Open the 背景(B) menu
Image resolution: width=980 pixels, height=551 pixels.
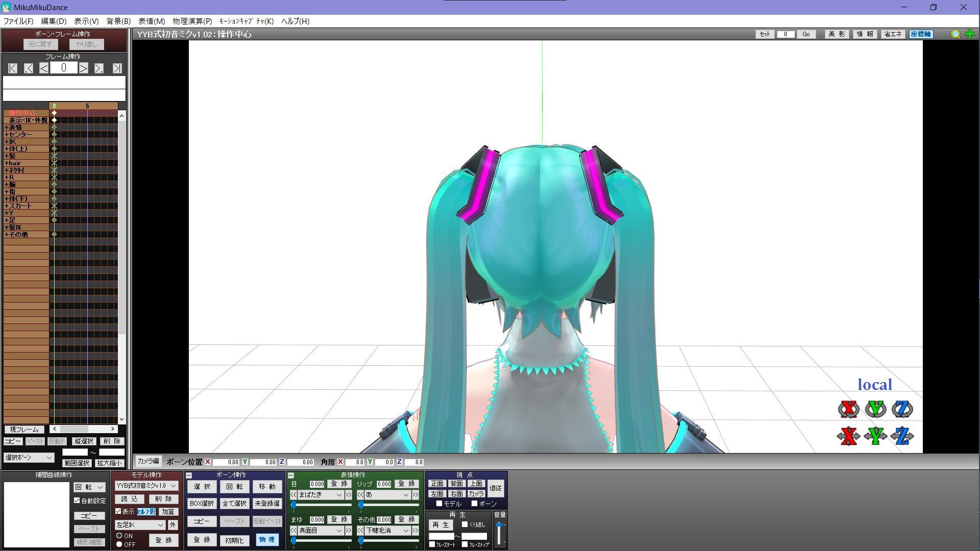coord(118,21)
